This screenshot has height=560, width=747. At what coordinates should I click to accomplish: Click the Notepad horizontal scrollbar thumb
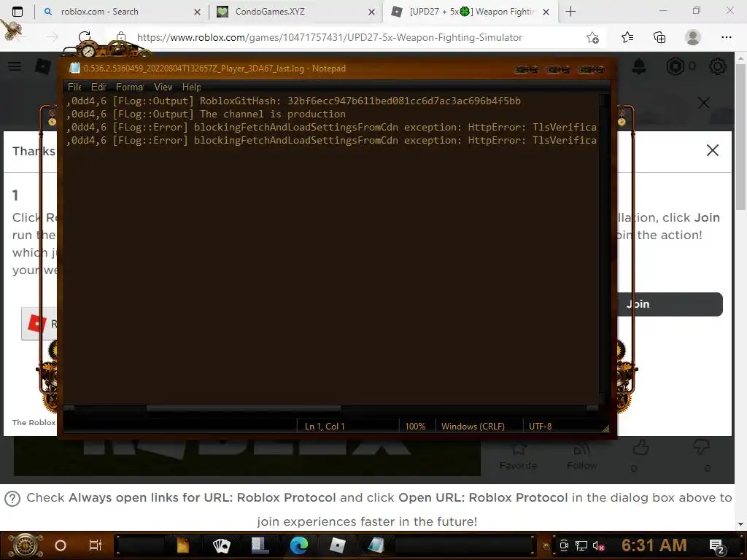pyautogui.click(x=243, y=408)
